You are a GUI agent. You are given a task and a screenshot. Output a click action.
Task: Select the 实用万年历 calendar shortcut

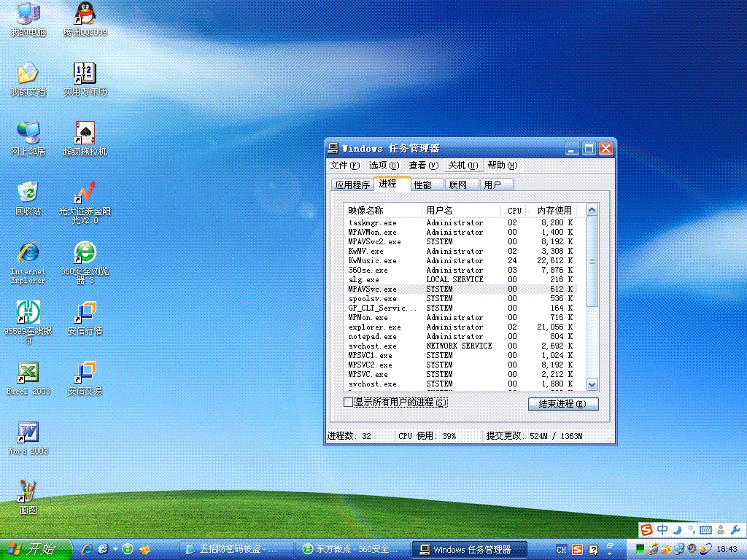(85, 79)
